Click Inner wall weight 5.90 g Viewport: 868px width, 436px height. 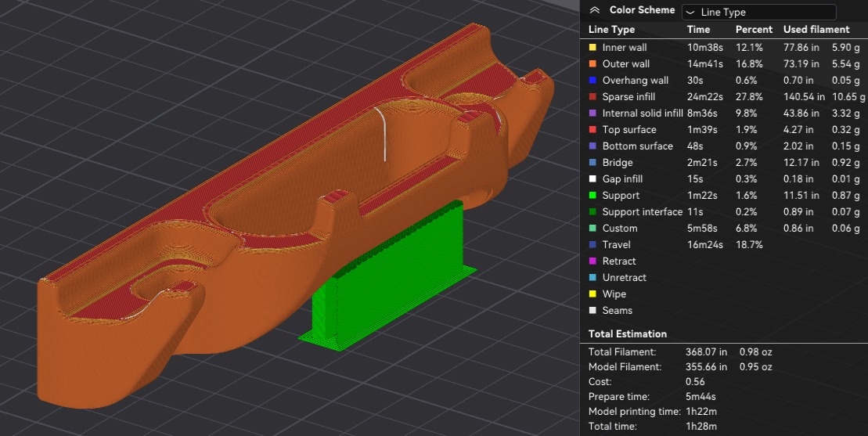point(846,48)
